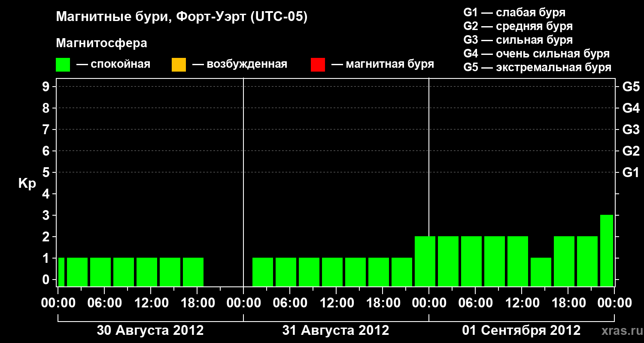644x343 pixels.
Task: Click the '30 Августа 2012' date label
Action: pos(150,331)
